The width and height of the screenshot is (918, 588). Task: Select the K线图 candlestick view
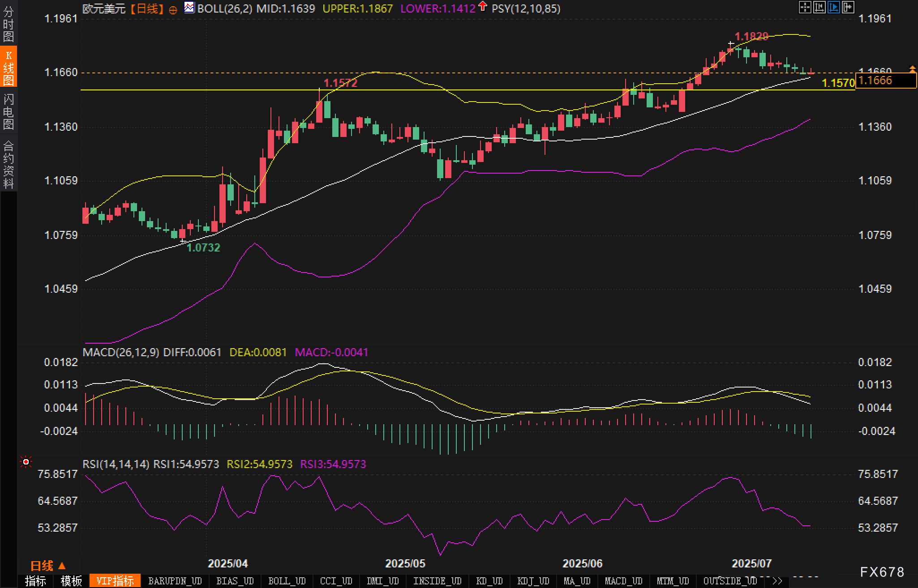click(x=8, y=67)
